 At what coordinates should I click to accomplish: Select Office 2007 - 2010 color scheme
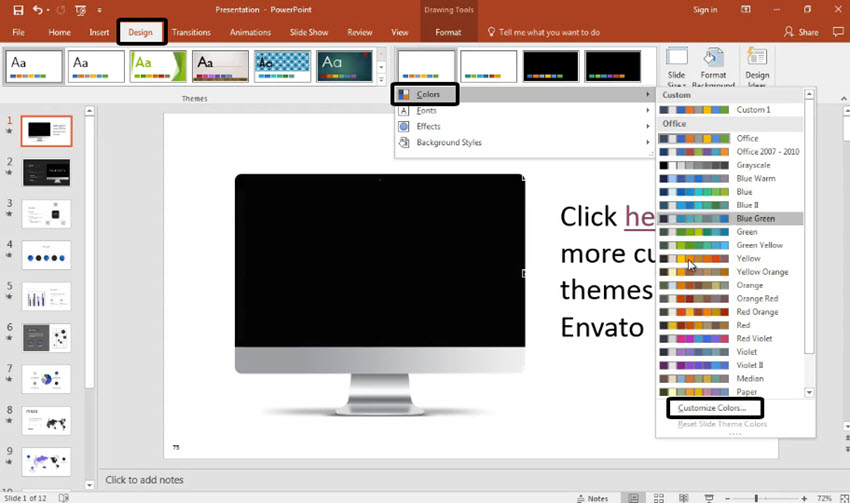coord(730,152)
